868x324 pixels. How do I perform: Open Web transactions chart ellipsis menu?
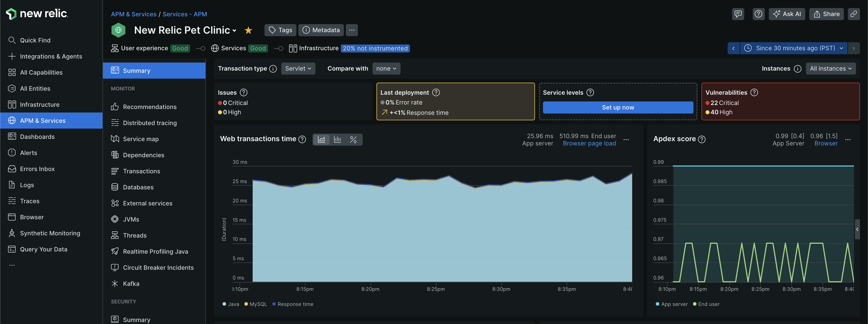point(626,139)
